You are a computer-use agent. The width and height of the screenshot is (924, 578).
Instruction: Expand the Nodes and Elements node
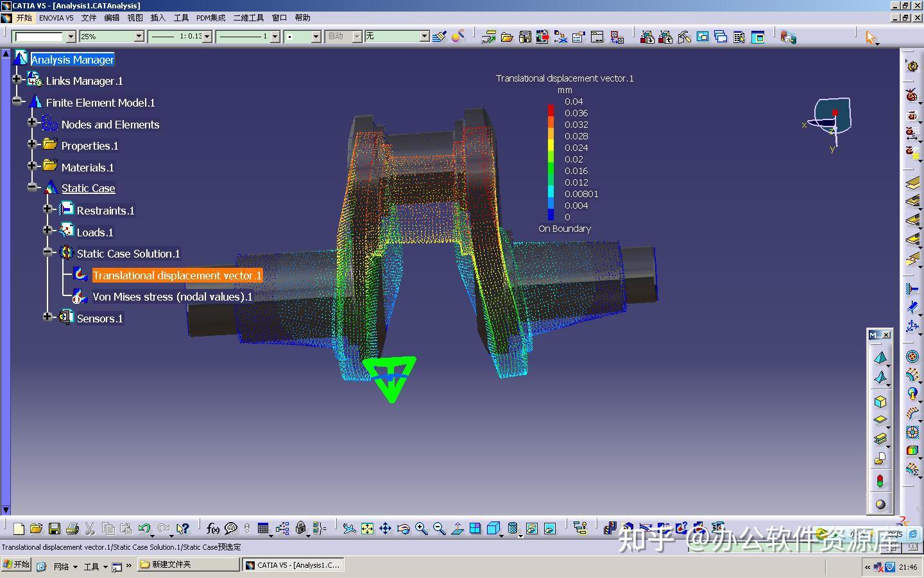[x=32, y=122]
